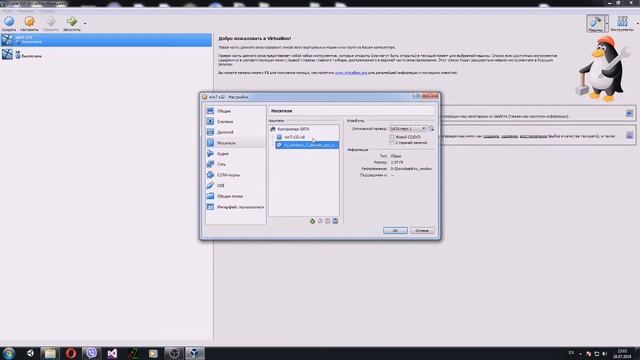Click the Машины hammer tools button
Viewport: 640px width, 360px height.
pos(596,23)
